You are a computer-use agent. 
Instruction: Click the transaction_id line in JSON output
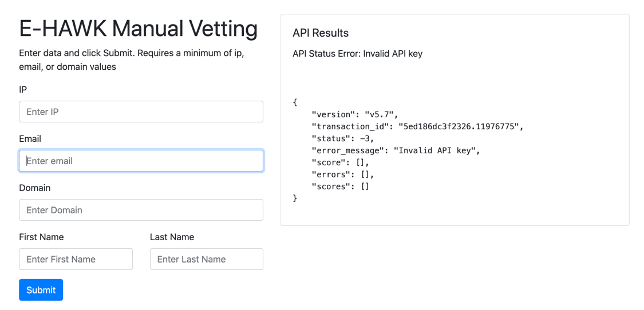418,126
